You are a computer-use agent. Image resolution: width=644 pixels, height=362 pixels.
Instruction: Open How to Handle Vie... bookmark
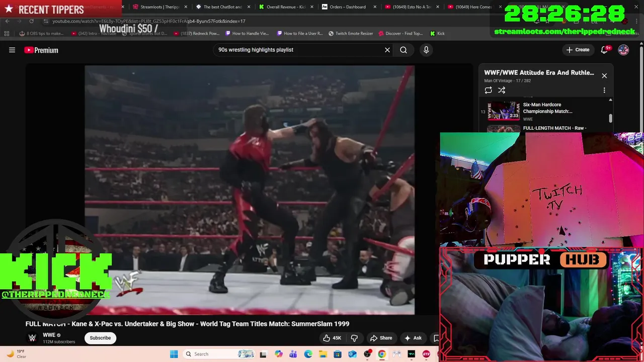[x=247, y=34]
